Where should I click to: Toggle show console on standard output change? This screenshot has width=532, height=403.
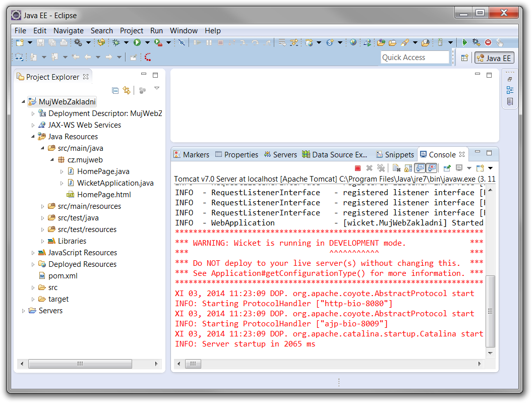[420, 168]
